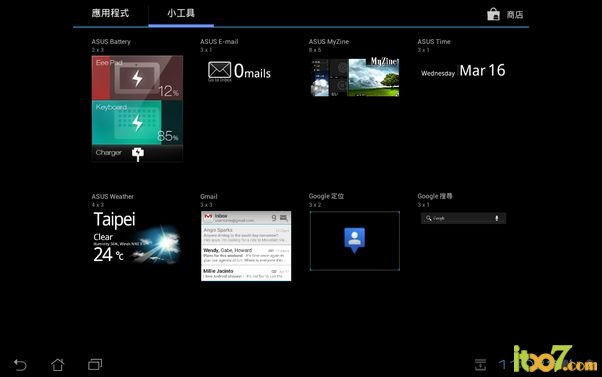The height and width of the screenshot is (377, 602).
Task: Open the 商店 link
Action: pos(514,15)
